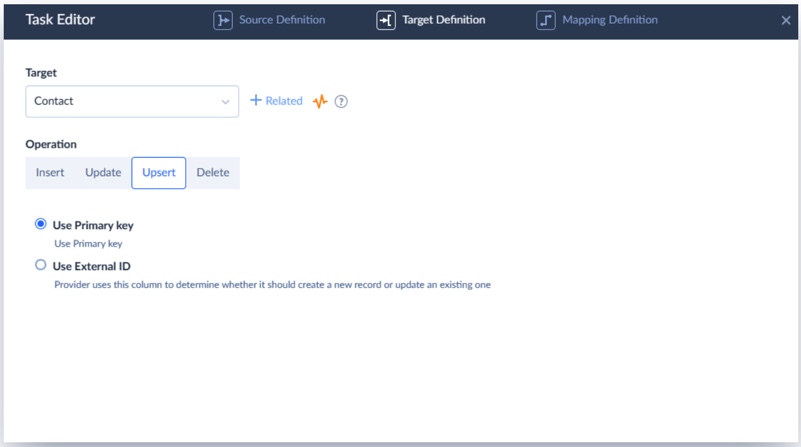
Task: Choose the Insert operation
Action: click(50, 173)
